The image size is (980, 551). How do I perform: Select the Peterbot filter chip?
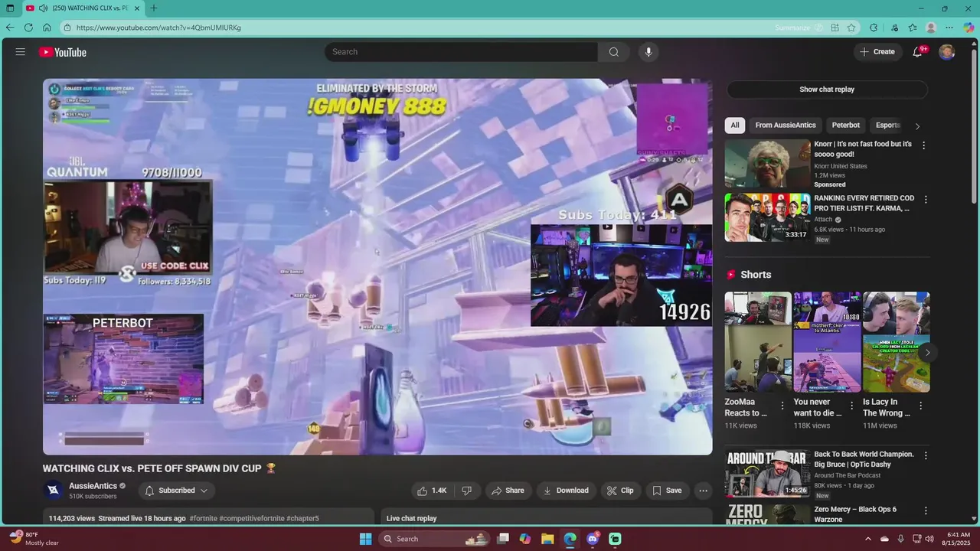pos(846,126)
